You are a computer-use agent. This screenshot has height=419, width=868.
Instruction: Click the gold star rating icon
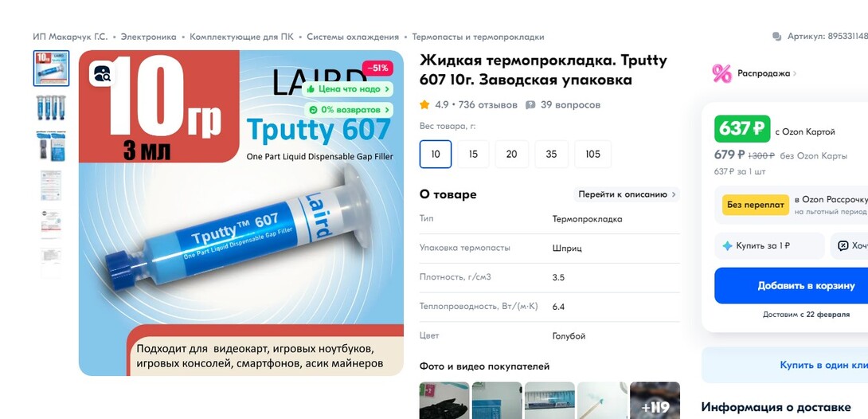tap(424, 104)
